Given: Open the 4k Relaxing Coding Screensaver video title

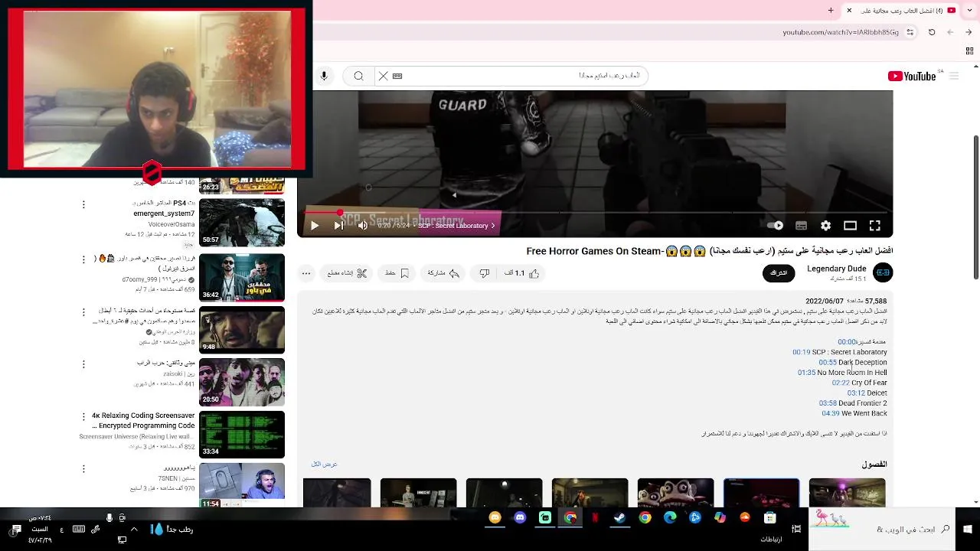Looking at the screenshot, I should (143, 421).
